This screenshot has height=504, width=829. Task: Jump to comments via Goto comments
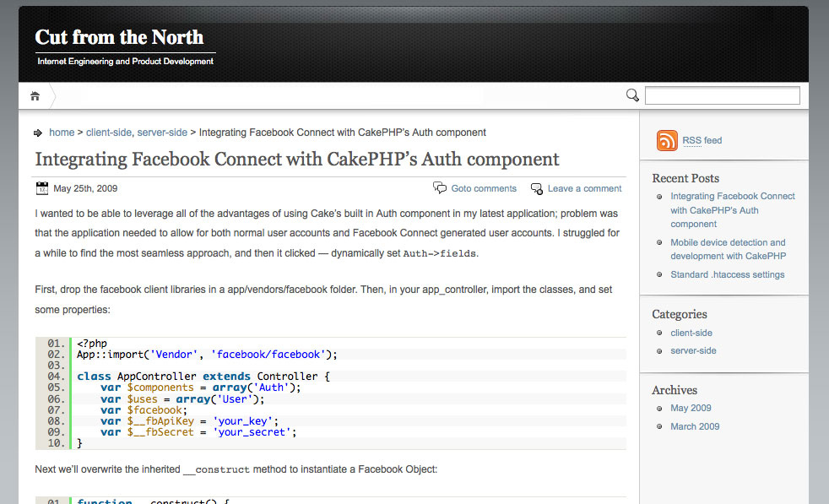(x=484, y=188)
